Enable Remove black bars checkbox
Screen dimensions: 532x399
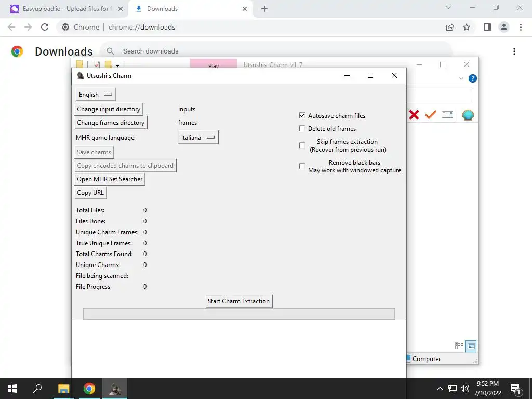pyautogui.click(x=302, y=166)
